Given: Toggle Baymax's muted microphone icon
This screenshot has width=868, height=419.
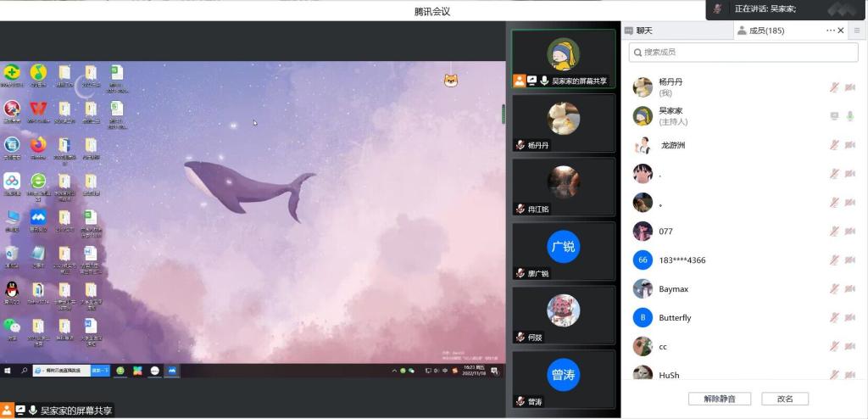Looking at the screenshot, I should tap(834, 289).
